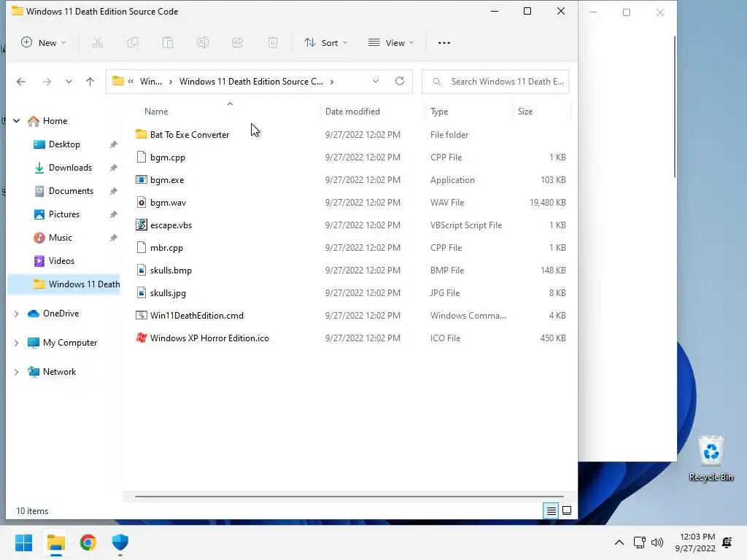Image resolution: width=747 pixels, height=560 pixels.
Task: Select the bgm.wav audio file icon
Action: tap(142, 203)
